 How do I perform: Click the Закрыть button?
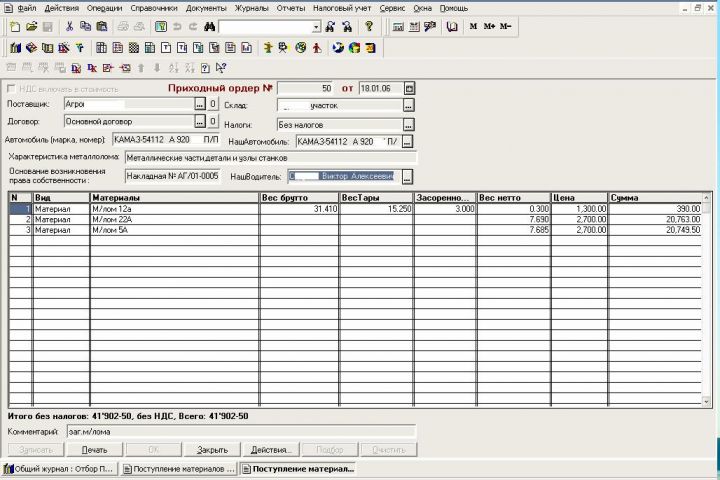[x=212, y=450]
